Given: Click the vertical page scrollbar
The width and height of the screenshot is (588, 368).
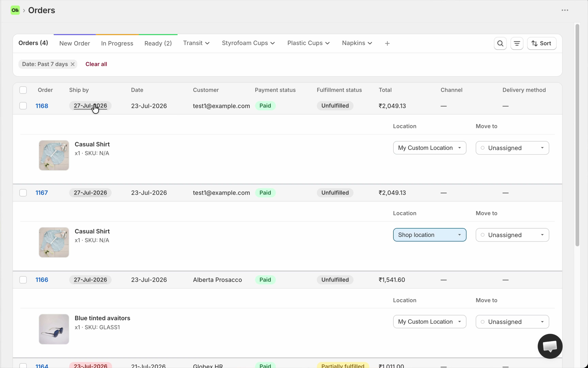Looking at the screenshot, I should click(x=577, y=135).
